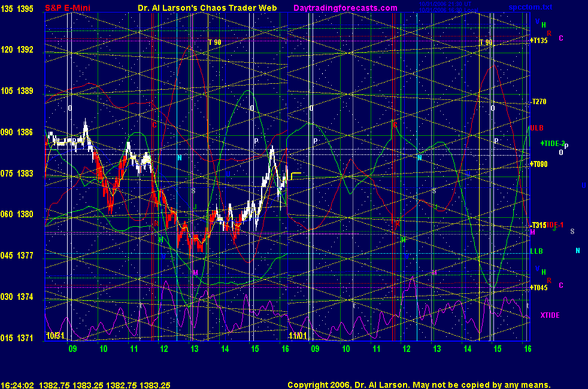Click the red "ULB" label
Screen dimensions: 588x389
pos(537,128)
